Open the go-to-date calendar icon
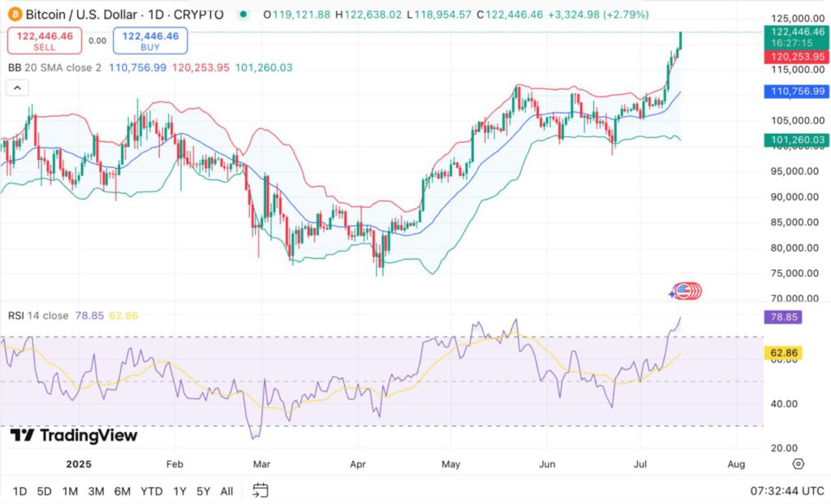 (x=260, y=490)
